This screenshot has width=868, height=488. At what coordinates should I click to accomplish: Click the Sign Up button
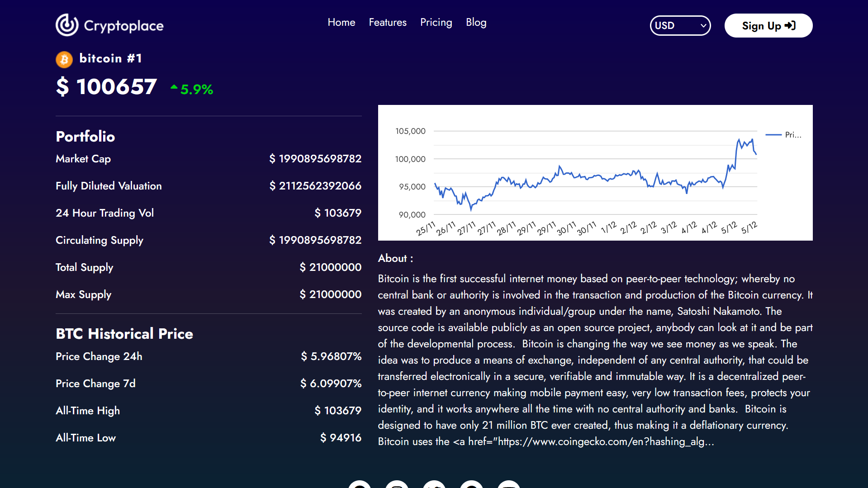pyautogui.click(x=768, y=26)
